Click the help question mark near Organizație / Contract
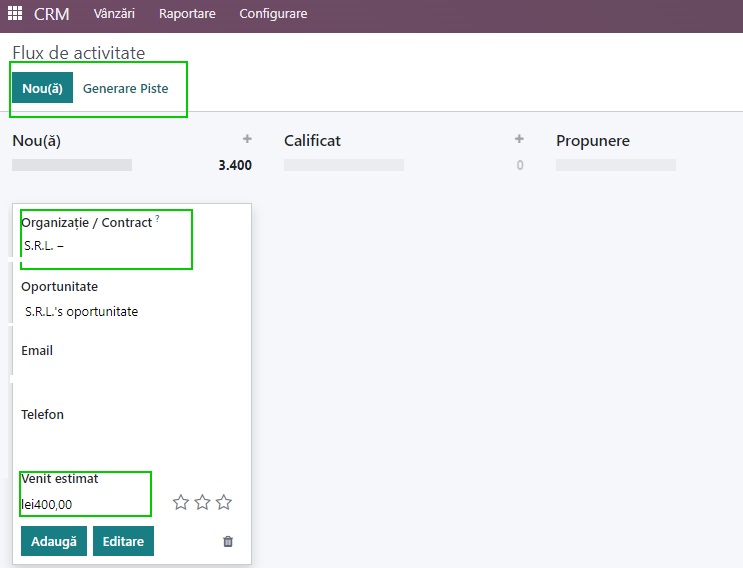 coord(157,218)
